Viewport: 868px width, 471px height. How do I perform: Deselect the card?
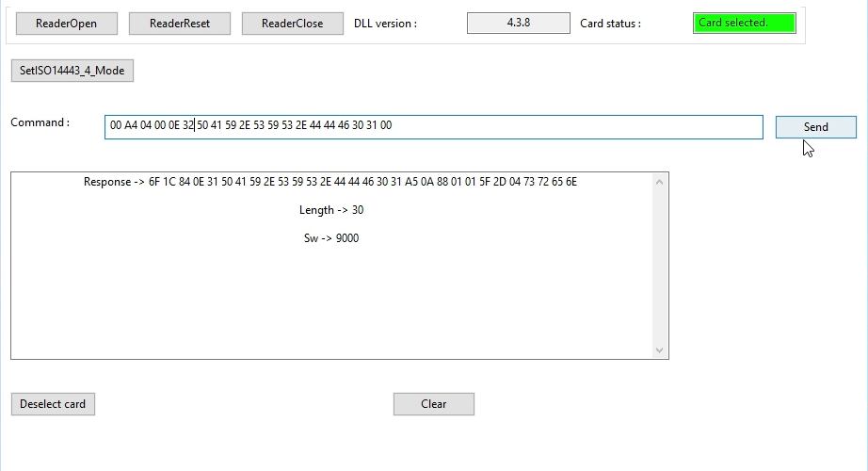click(53, 404)
